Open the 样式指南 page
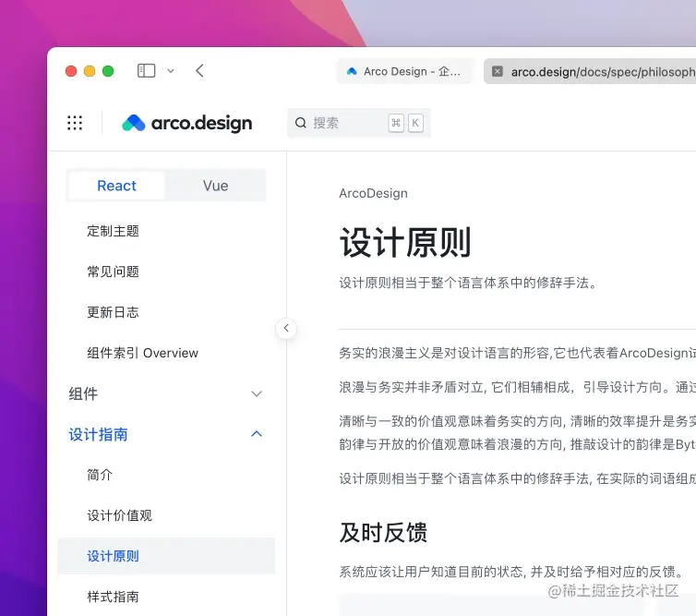Viewport: 696px width, 616px height. [113, 597]
